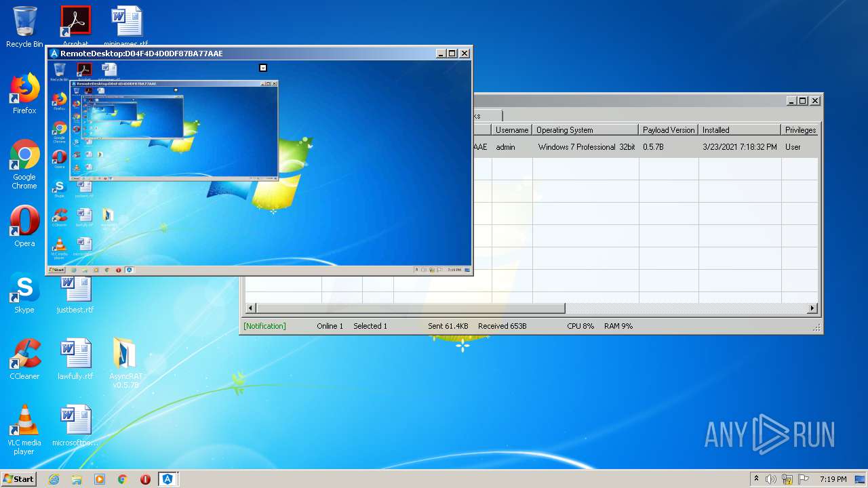Click the User privileges cell

click(x=800, y=147)
